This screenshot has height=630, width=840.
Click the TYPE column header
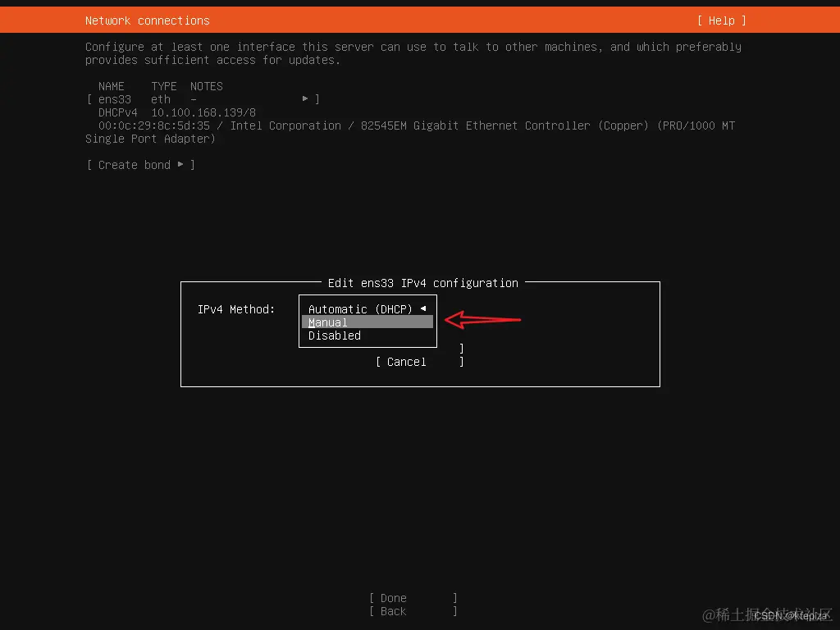[163, 86]
